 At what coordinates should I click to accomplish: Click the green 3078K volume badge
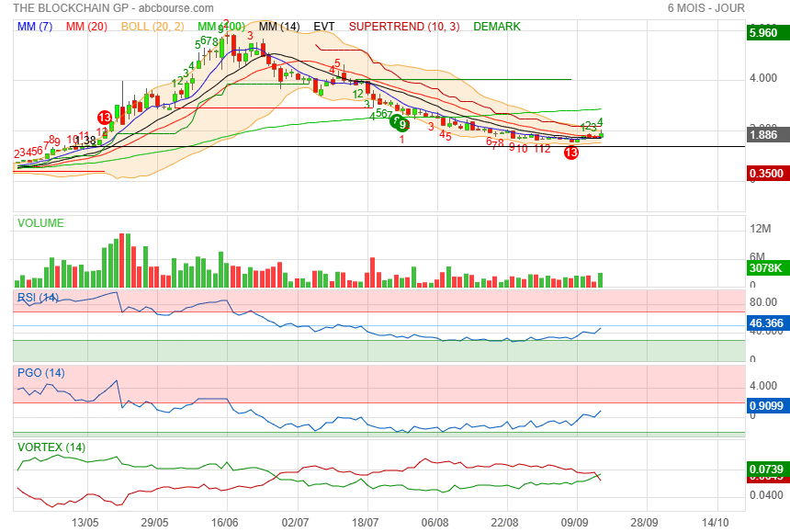click(765, 267)
